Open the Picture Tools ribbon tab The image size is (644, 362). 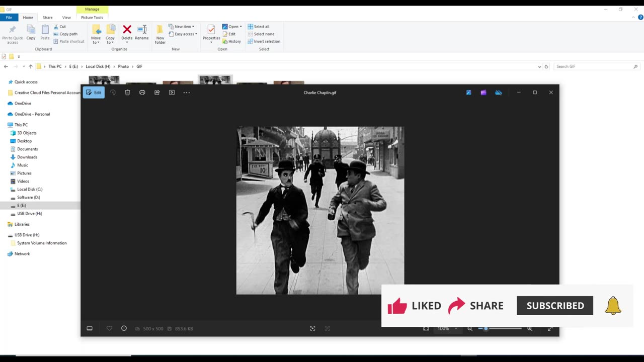(92, 18)
